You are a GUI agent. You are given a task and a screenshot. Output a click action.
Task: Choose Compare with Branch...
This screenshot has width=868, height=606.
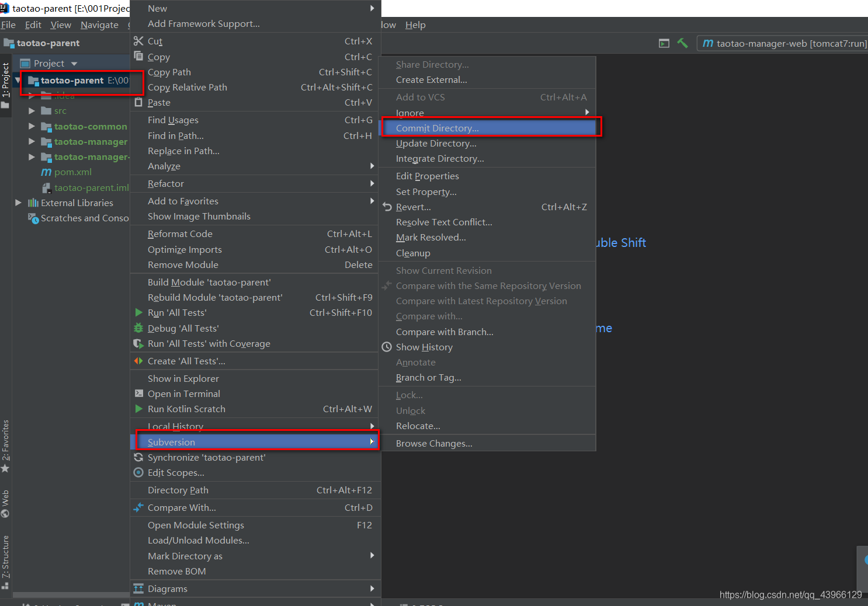(487, 332)
